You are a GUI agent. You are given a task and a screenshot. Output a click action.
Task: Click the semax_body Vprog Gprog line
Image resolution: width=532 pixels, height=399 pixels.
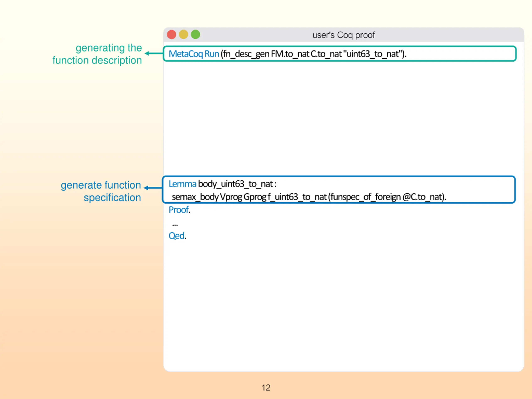tap(309, 197)
